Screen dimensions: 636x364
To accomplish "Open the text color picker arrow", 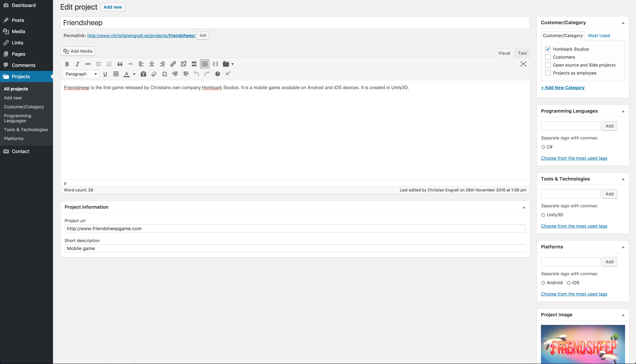I will click(134, 74).
